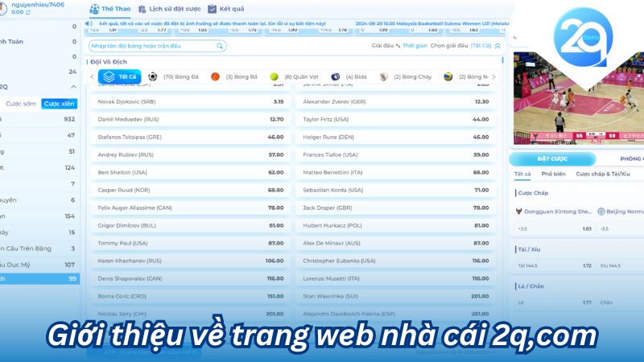
Task: Switch to the Kết quả results tab
Action: click(226, 9)
